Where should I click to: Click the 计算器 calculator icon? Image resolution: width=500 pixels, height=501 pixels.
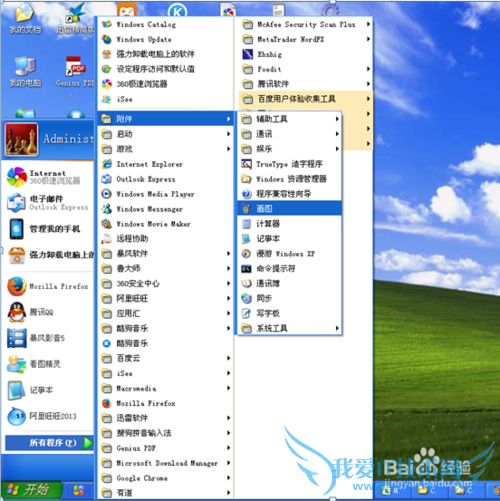246,223
